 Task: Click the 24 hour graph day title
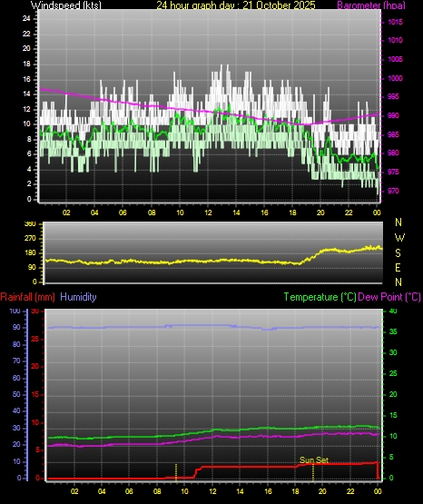pos(236,5)
